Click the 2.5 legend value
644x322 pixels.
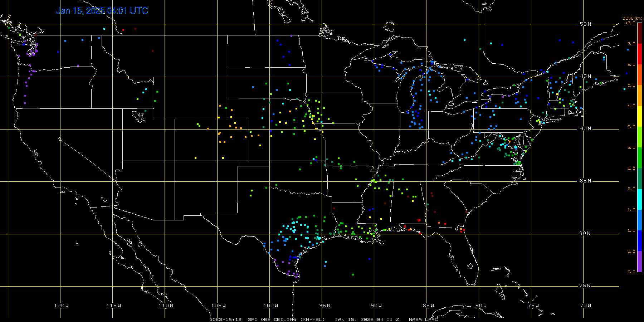click(631, 168)
